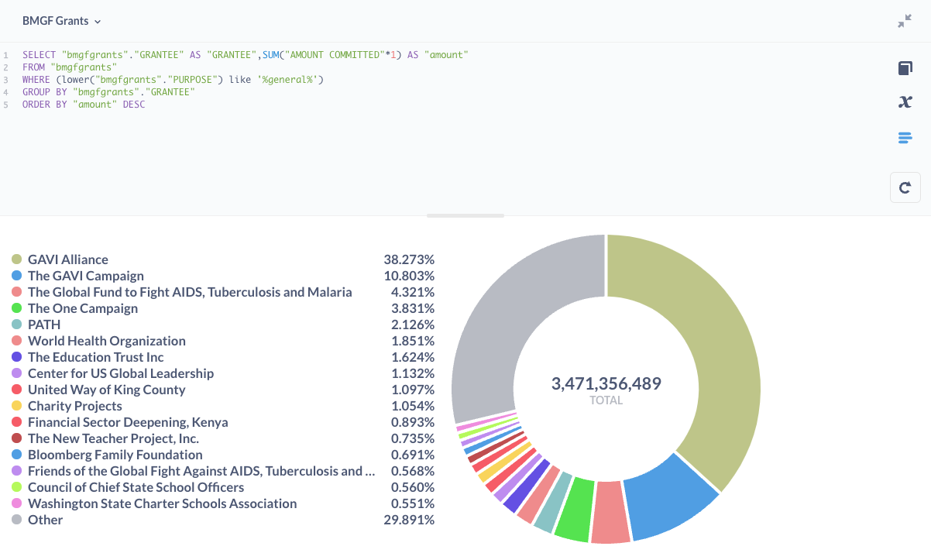Re-run the query with the refresh button
Image resolution: width=931 pixels, height=560 pixels.
click(905, 187)
